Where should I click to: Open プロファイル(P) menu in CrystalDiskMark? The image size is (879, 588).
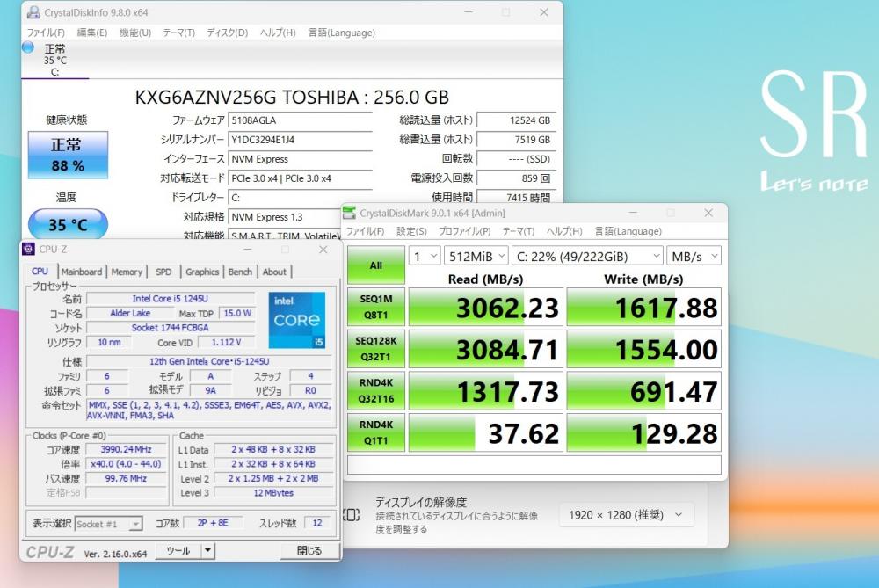464,231
